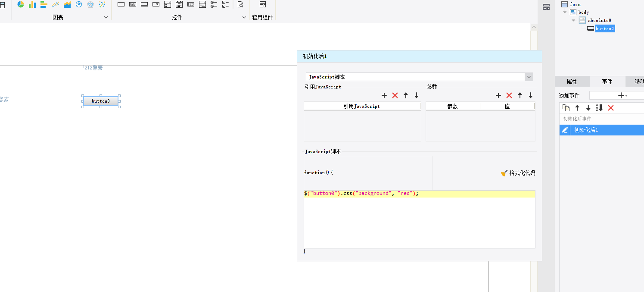Move the event down
Screen dimensions: 644x292
point(588,108)
